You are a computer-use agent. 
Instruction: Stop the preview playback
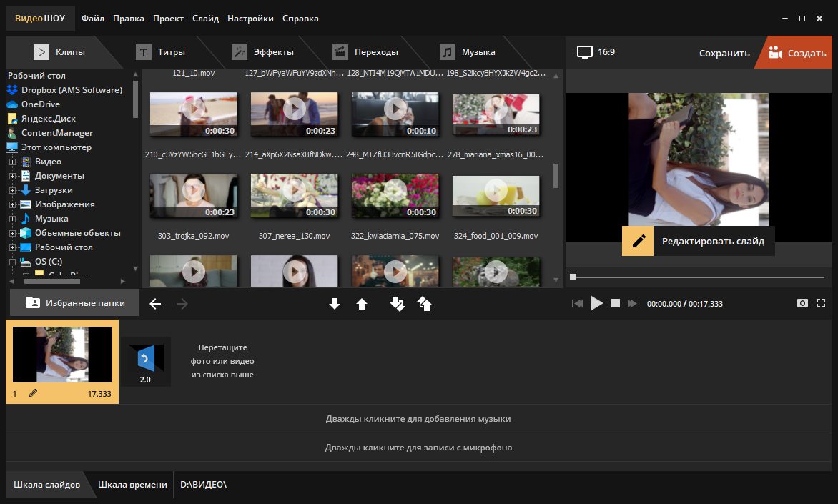click(616, 304)
